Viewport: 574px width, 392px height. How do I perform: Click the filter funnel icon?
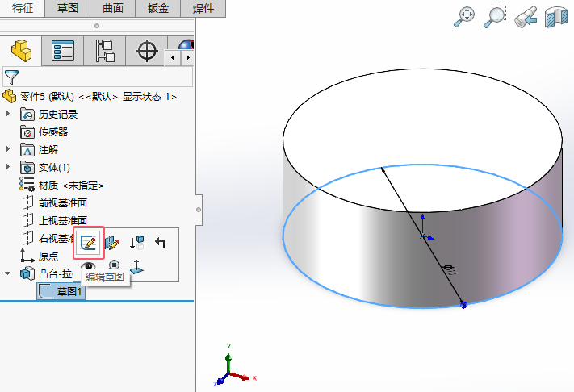11,77
